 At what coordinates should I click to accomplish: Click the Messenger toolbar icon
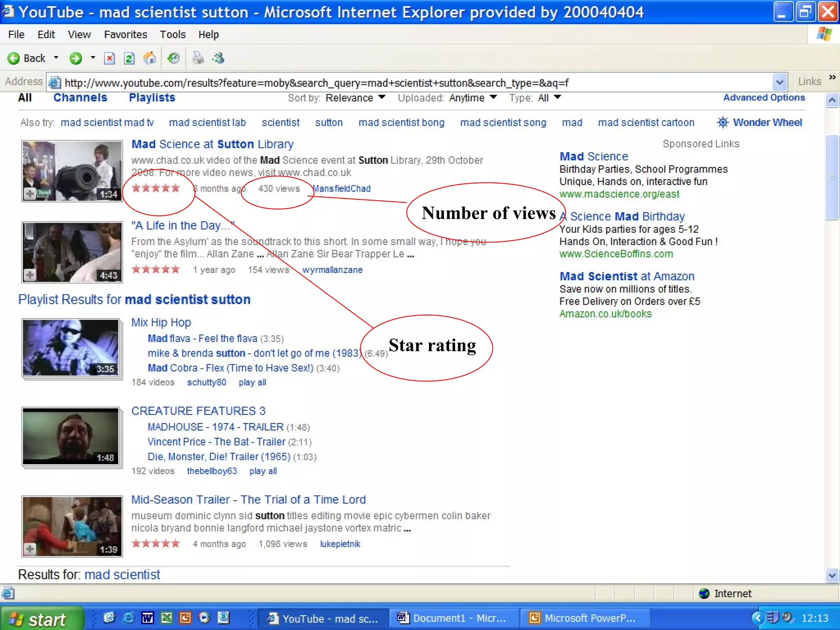click(219, 59)
